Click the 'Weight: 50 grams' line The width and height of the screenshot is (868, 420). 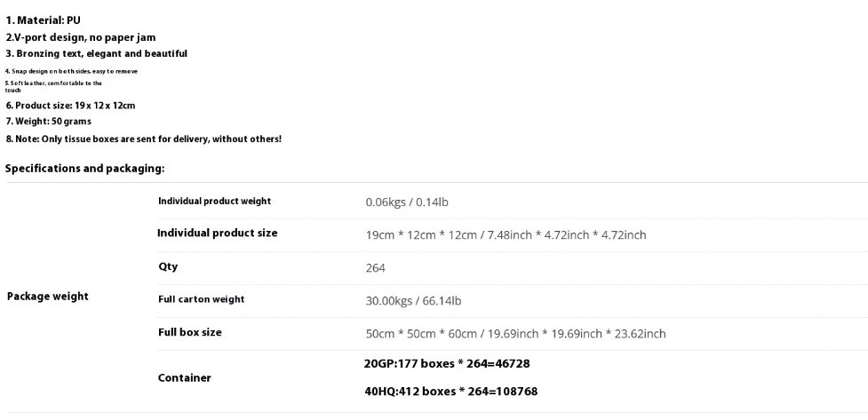click(x=49, y=121)
